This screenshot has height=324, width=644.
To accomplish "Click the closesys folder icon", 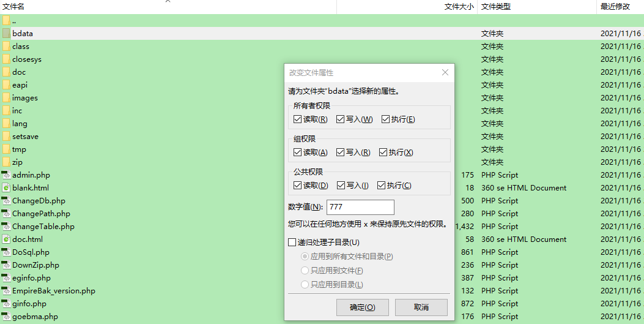I will click(6, 59).
